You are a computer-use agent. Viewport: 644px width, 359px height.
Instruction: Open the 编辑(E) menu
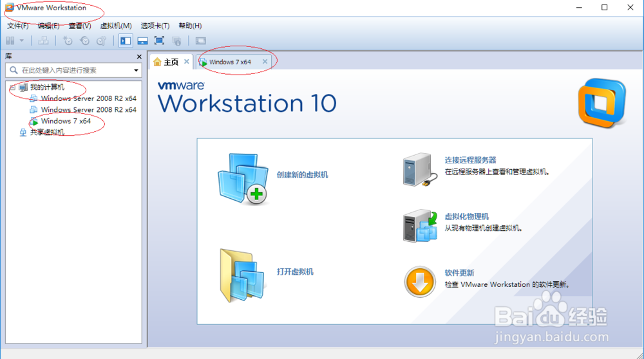[x=48, y=26]
